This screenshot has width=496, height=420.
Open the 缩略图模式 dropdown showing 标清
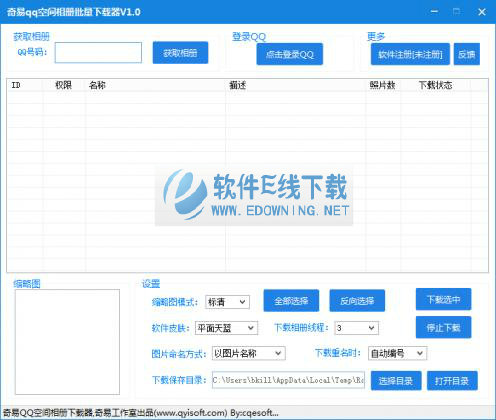pyautogui.click(x=227, y=302)
